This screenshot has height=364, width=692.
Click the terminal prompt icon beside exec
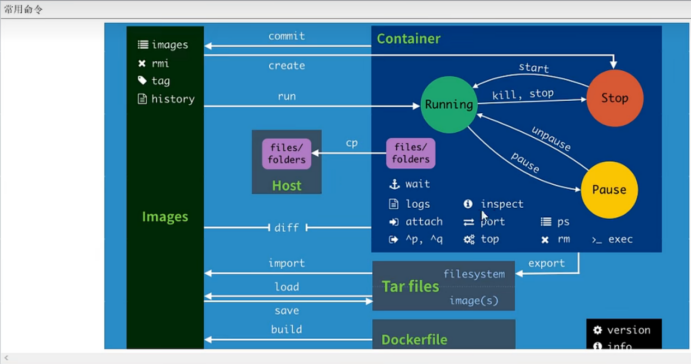click(597, 240)
